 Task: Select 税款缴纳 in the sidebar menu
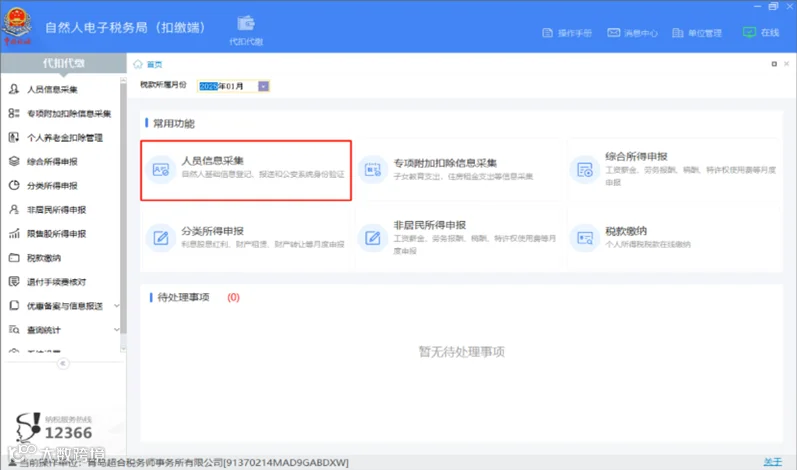pyautogui.click(x=44, y=258)
